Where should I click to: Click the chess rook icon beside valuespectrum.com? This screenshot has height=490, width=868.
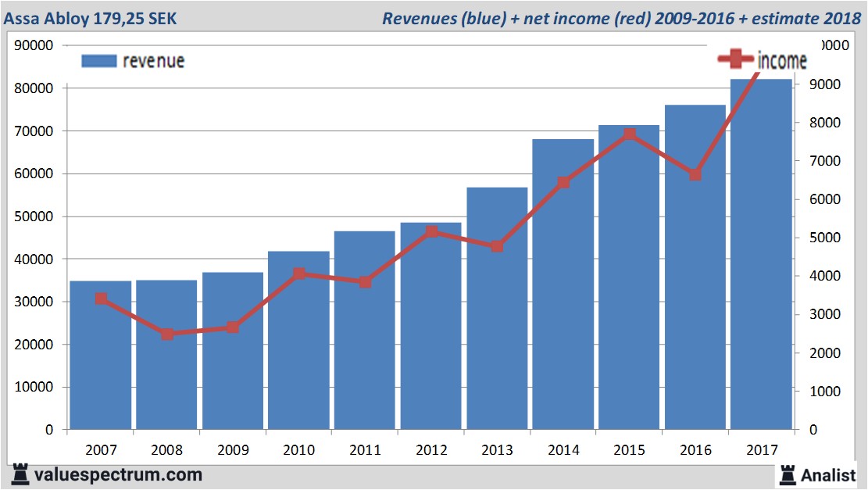click(x=20, y=474)
